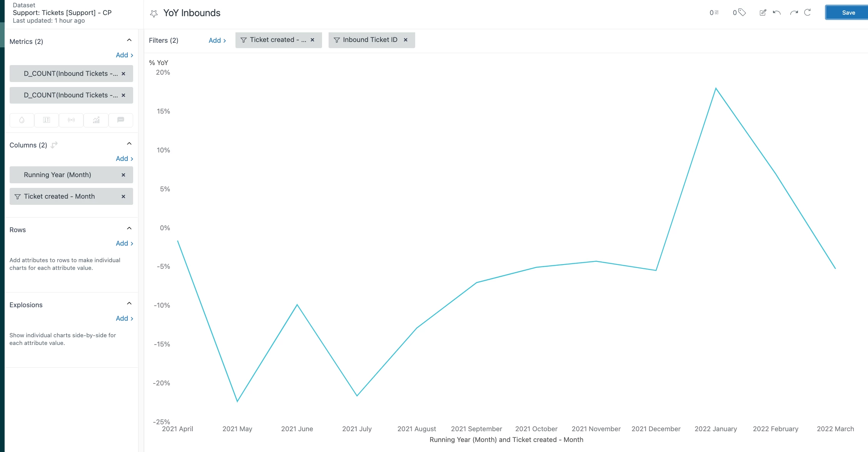Open Ticket created - Month column attribute
The height and width of the screenshot is (452, 868).
pyautogui.click(x=59, y=196)
